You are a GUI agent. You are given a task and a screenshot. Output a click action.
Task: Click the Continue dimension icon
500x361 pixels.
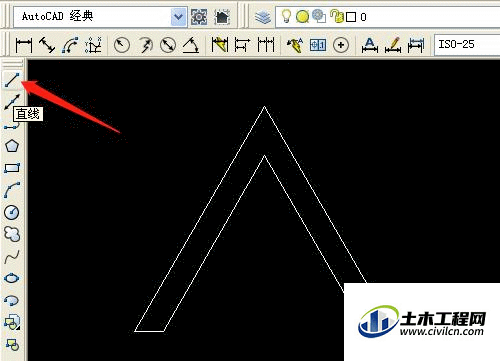pos(266,45)
